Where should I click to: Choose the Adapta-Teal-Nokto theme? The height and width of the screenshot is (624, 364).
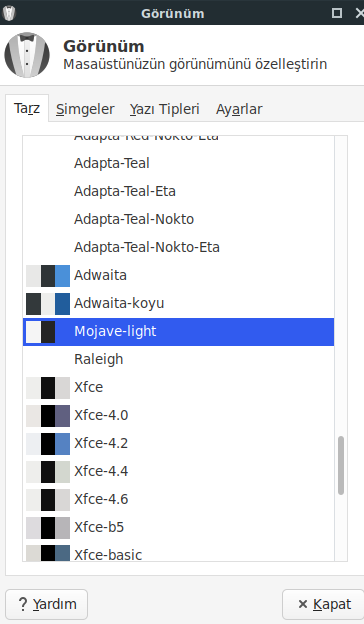178,219
